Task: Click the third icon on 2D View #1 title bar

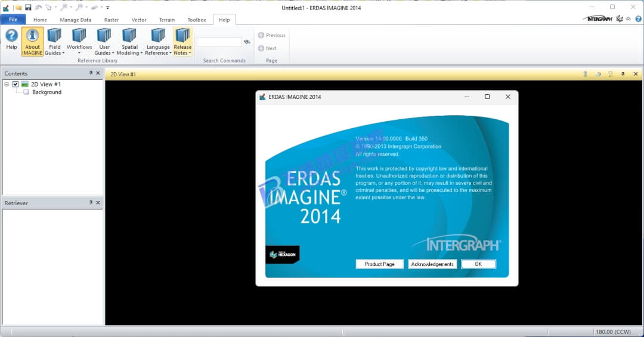Action: tap(611, 74)
